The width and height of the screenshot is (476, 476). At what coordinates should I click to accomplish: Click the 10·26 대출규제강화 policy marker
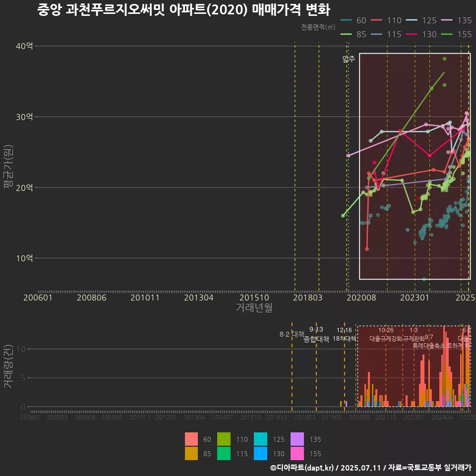point(386,334)
